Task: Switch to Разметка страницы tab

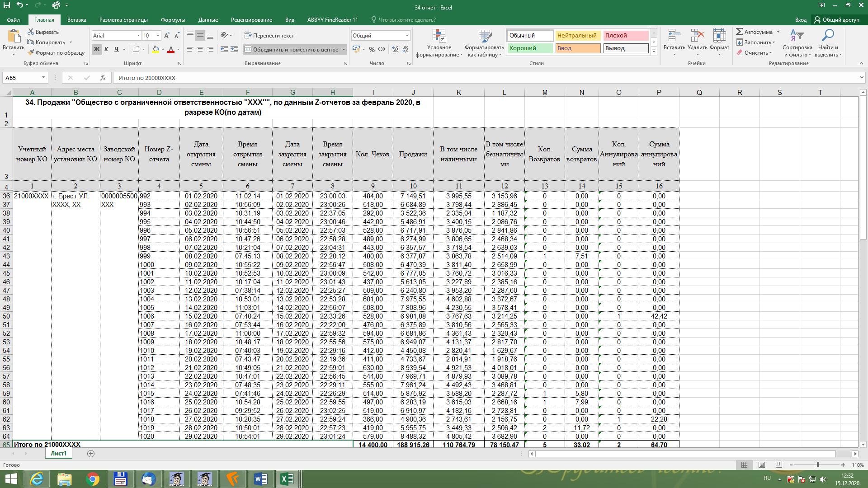Action: (123, 20)
